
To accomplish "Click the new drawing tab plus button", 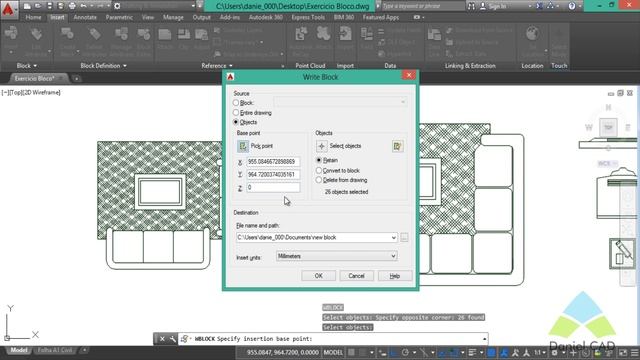I will click(76, 78).
